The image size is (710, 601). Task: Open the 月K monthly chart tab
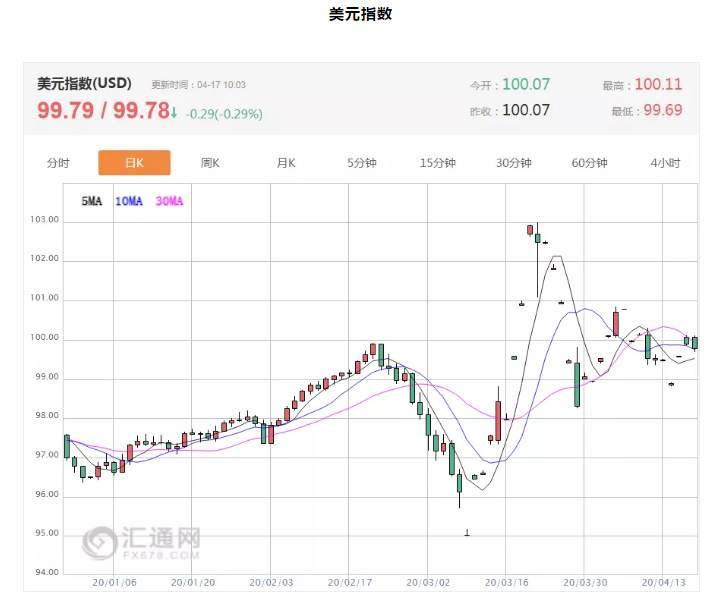tap(286, 163)
